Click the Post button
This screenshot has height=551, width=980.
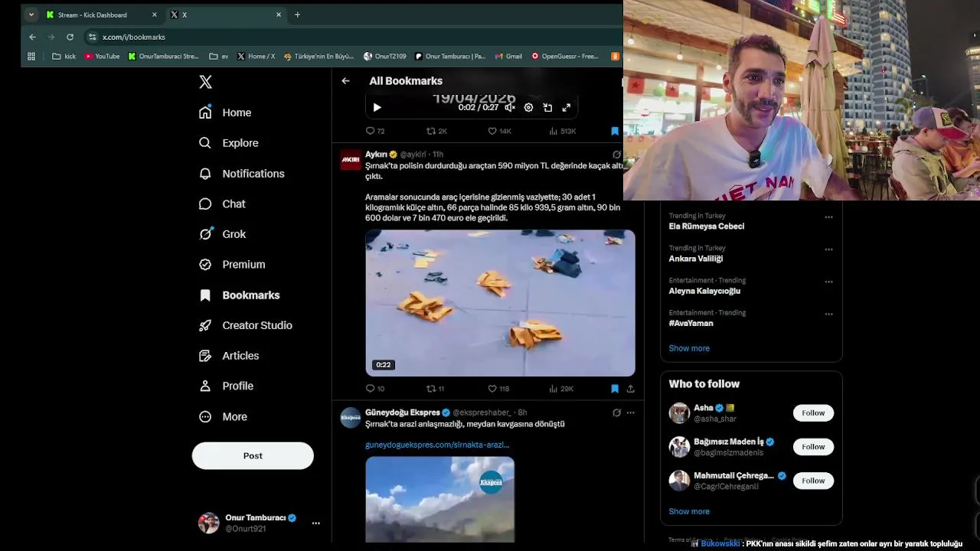point(253,455)
